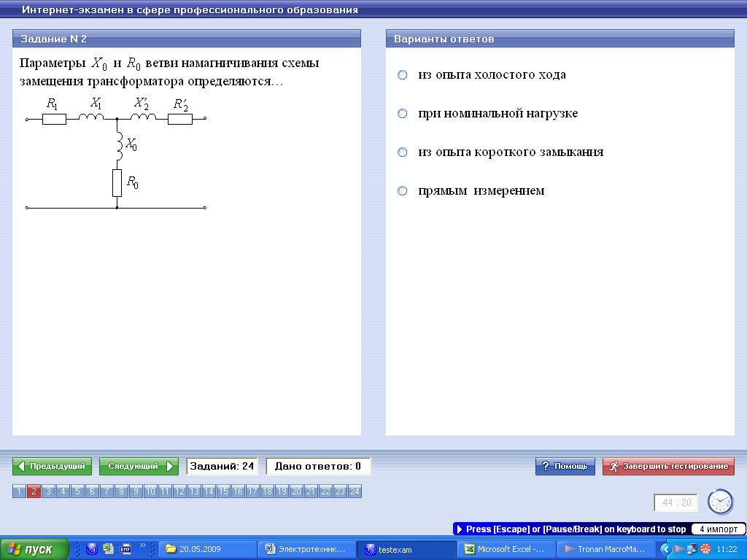Jump to question 16
The width and height of the screenshot is (747, 560).
coord(239,491)
